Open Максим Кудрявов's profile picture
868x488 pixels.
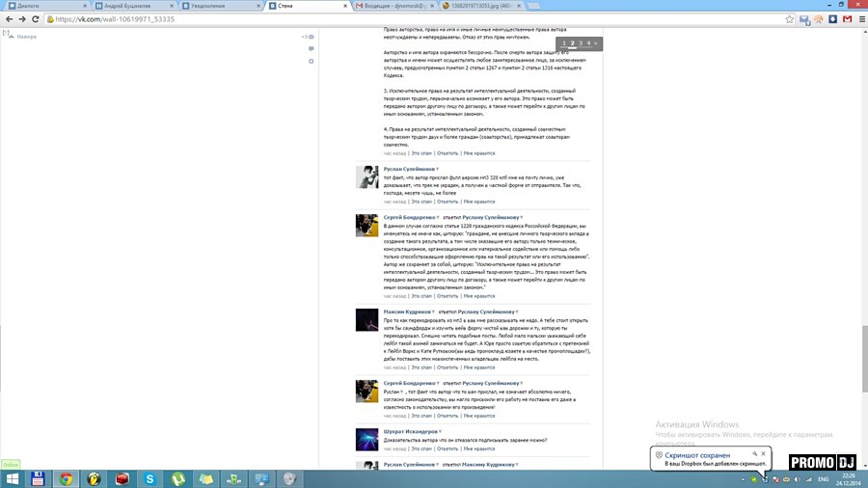point(366,320)
